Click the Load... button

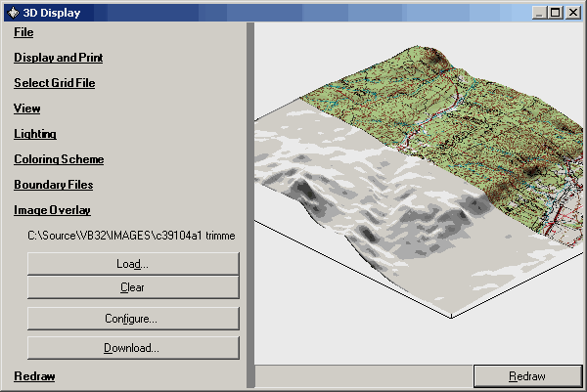[x=133, y=264]
